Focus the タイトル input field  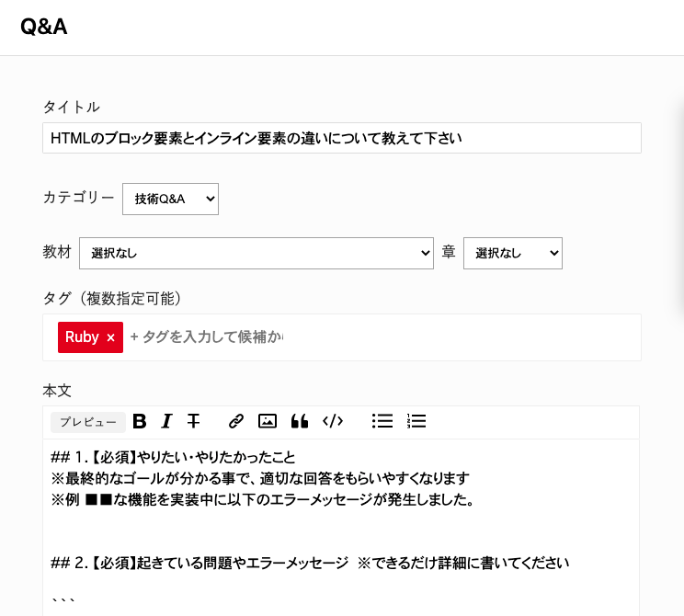tap(342, 138)
